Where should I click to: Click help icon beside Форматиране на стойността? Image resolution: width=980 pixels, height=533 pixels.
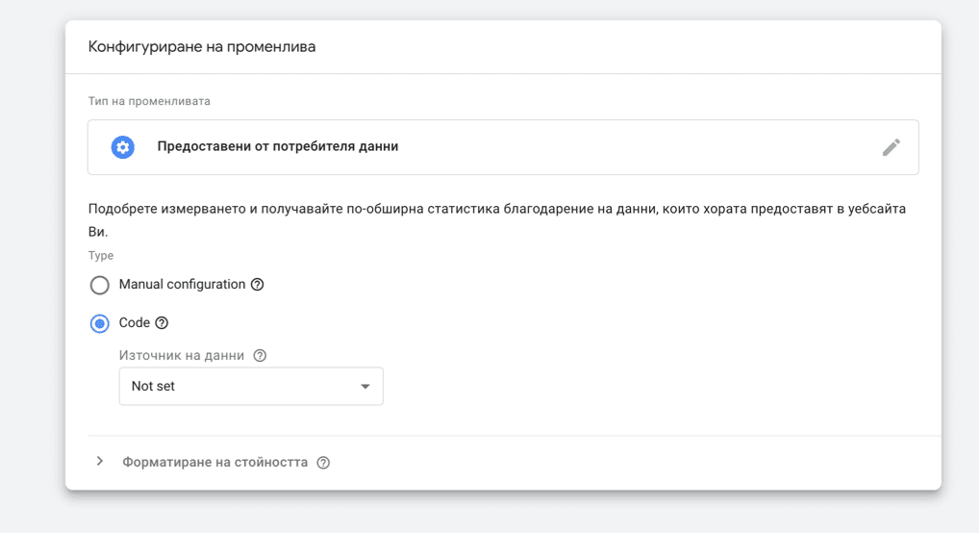(323, 463)
